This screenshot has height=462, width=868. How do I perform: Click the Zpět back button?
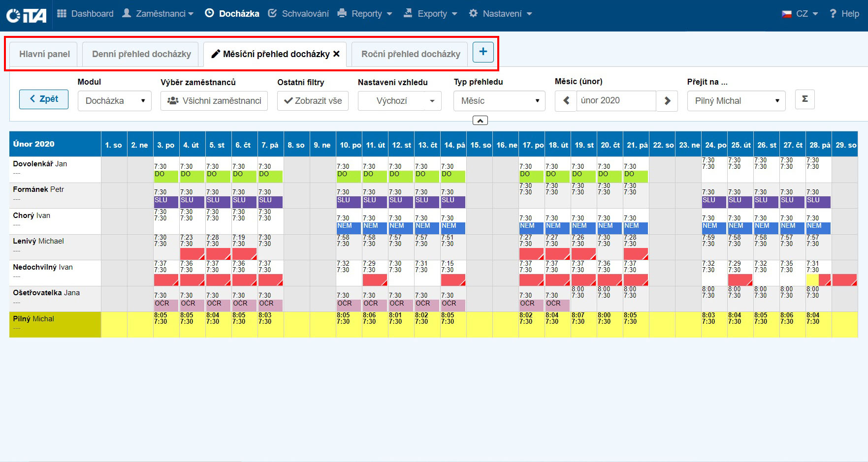point(44,99)
